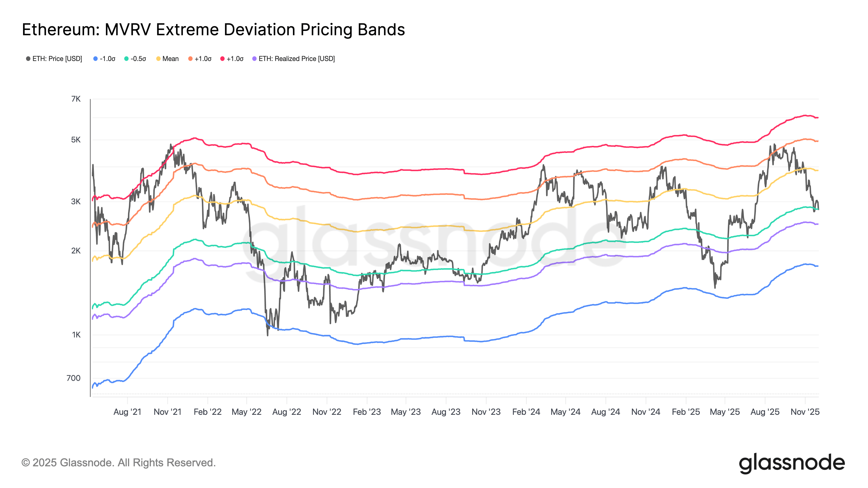Click the Aug '24 x-axis label
The height and width of the screenshot is (488, 868).
(605, 412)
